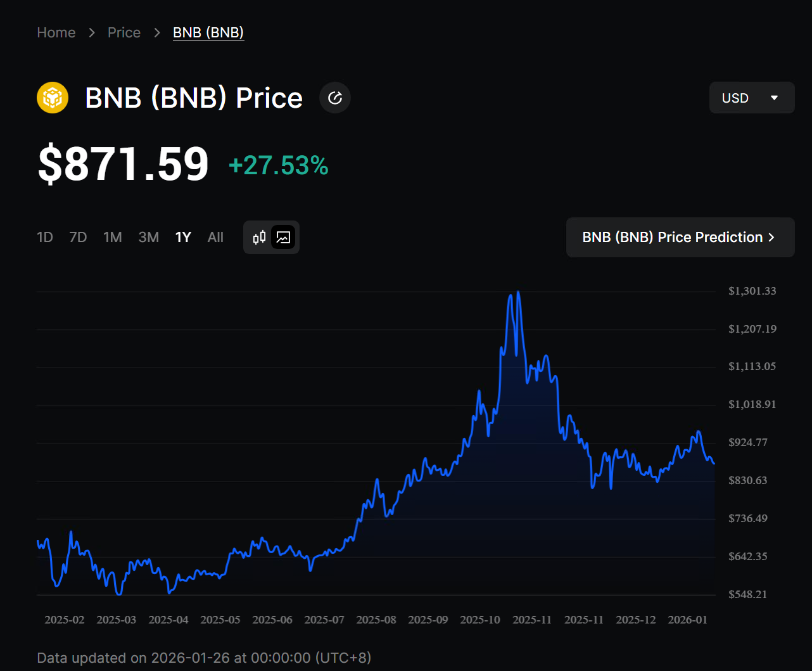Click the 2025-08 date label on x-axis
This screenshot has width=812, height=671.
(x=376, y=620)
